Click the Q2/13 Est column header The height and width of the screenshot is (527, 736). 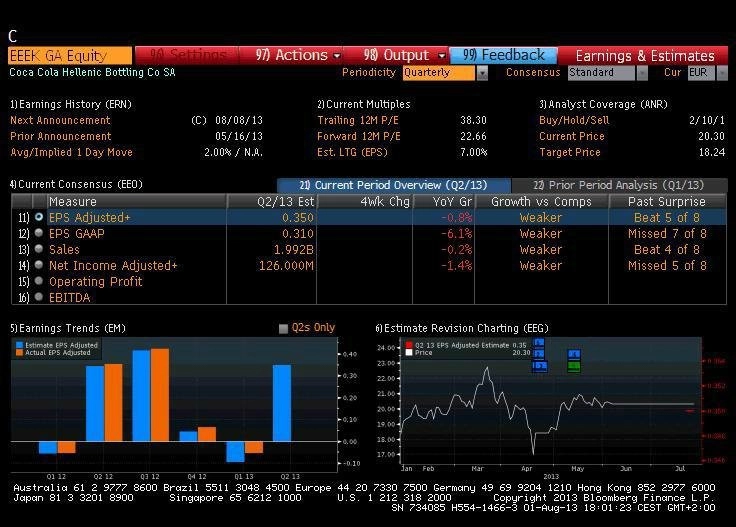tap(272, 201)
